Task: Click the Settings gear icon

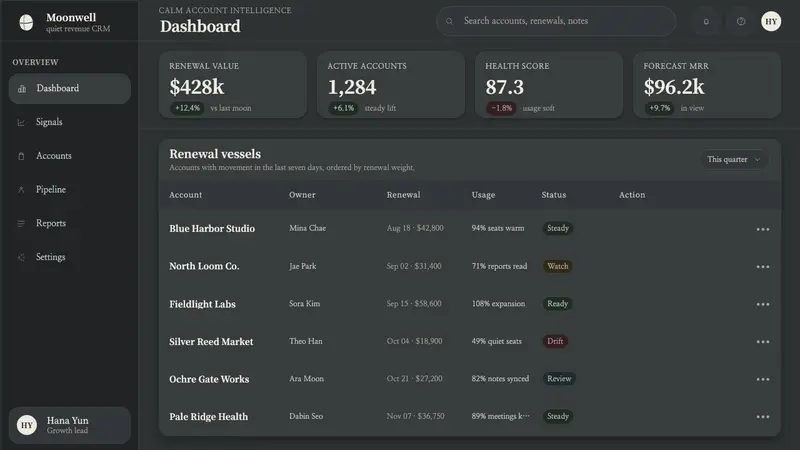Action: point(21,257)
